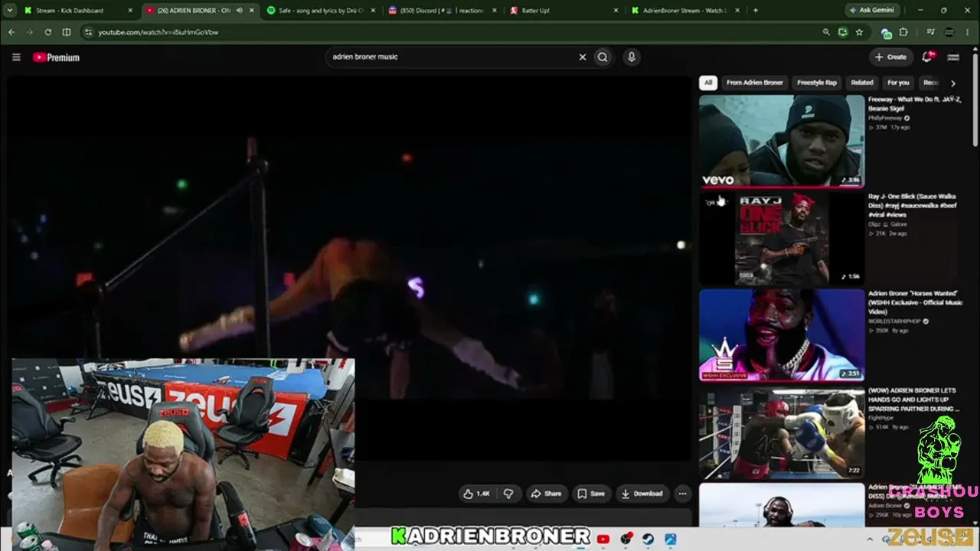Open Ray J One Blick video title
The height and width of the screenshot is (551, 980).
[x=913, y=205]
